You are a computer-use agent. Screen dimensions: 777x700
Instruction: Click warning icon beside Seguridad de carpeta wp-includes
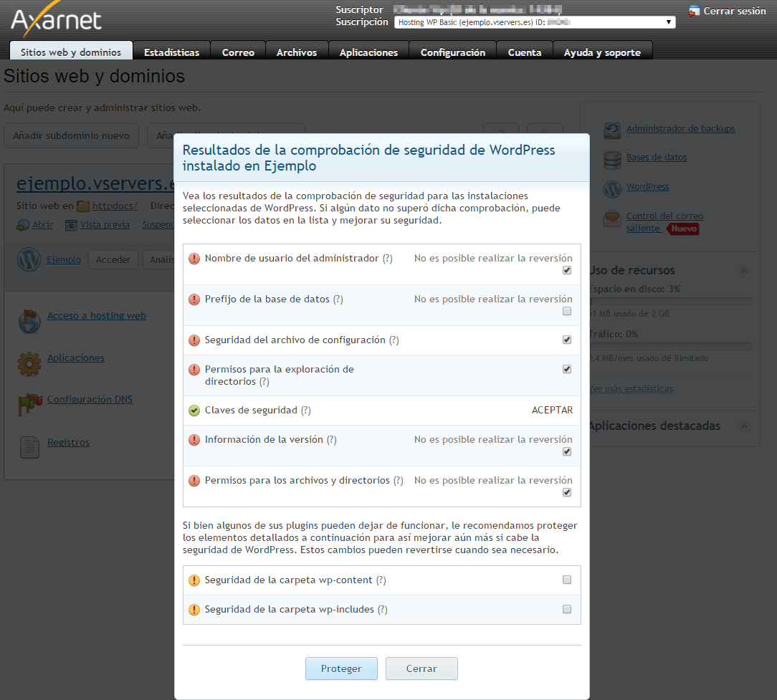coord(194,610)
